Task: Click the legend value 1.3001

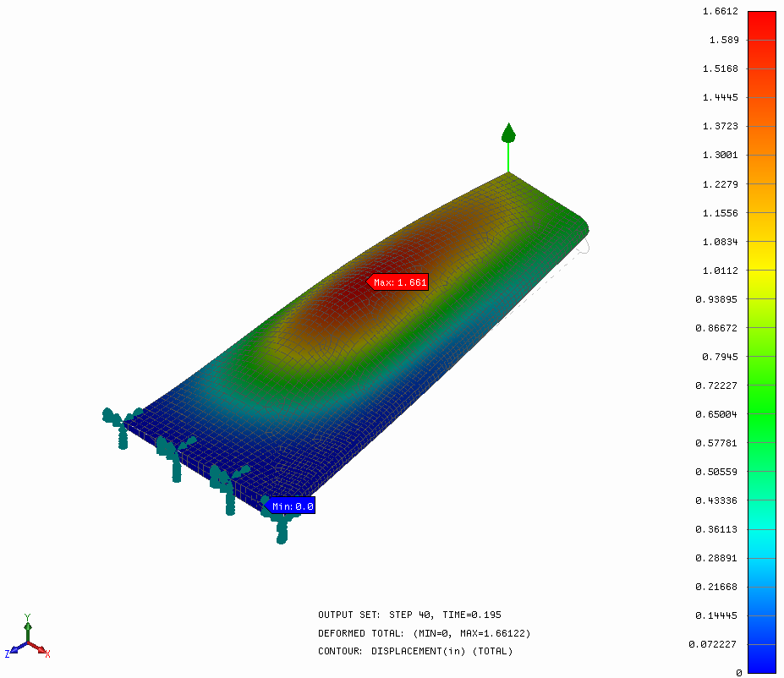Action: coord(720,155)
